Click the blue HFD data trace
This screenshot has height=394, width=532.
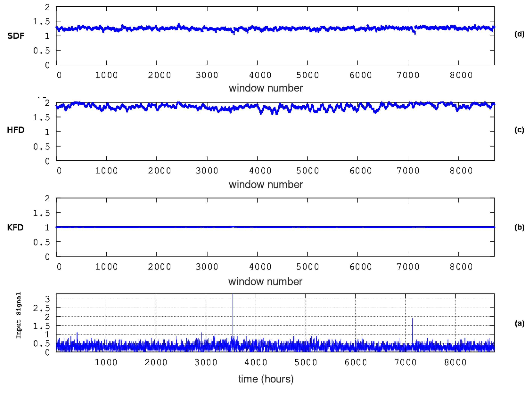(263, 107)
